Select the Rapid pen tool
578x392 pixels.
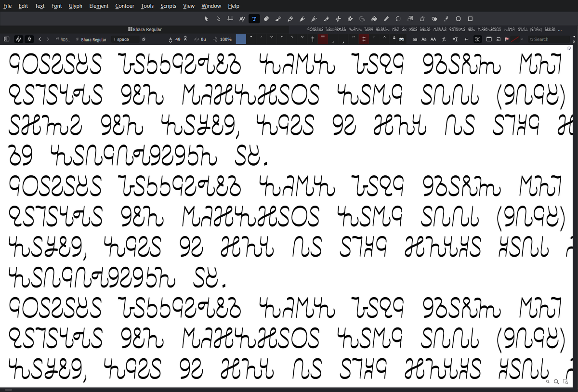[x=302, y=19]
